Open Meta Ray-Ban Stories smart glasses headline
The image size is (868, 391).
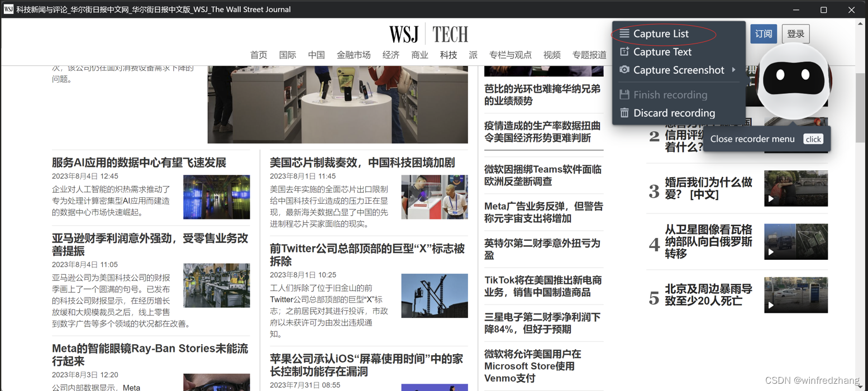coord(150,355)
